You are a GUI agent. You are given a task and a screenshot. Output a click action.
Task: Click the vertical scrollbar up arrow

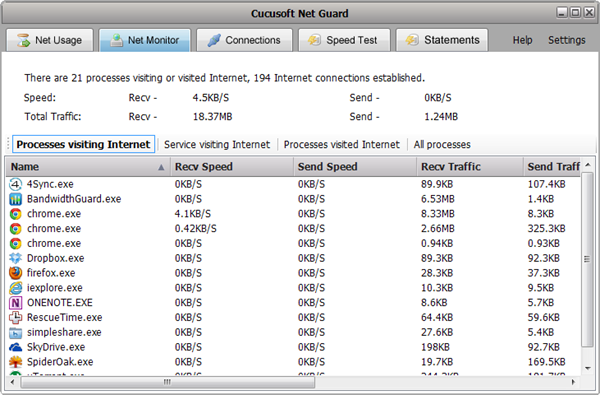pyautogui.click(x=588, y=165)
